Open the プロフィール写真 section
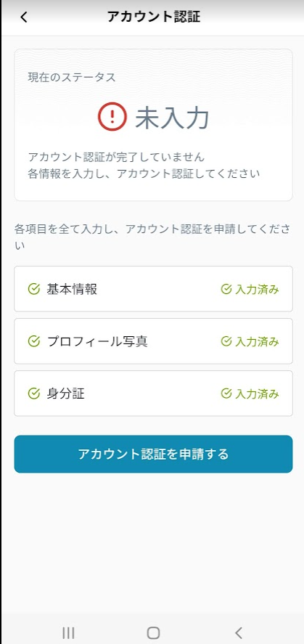The image size is (304, 644). click(153, 341)
